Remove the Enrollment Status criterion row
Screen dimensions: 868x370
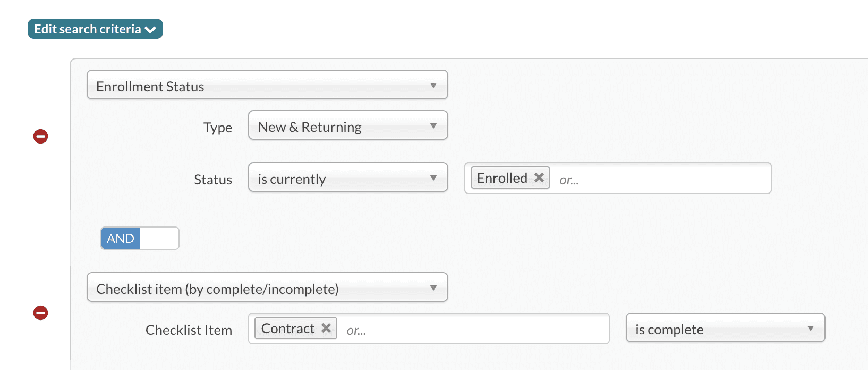click(x=41, y=137)
